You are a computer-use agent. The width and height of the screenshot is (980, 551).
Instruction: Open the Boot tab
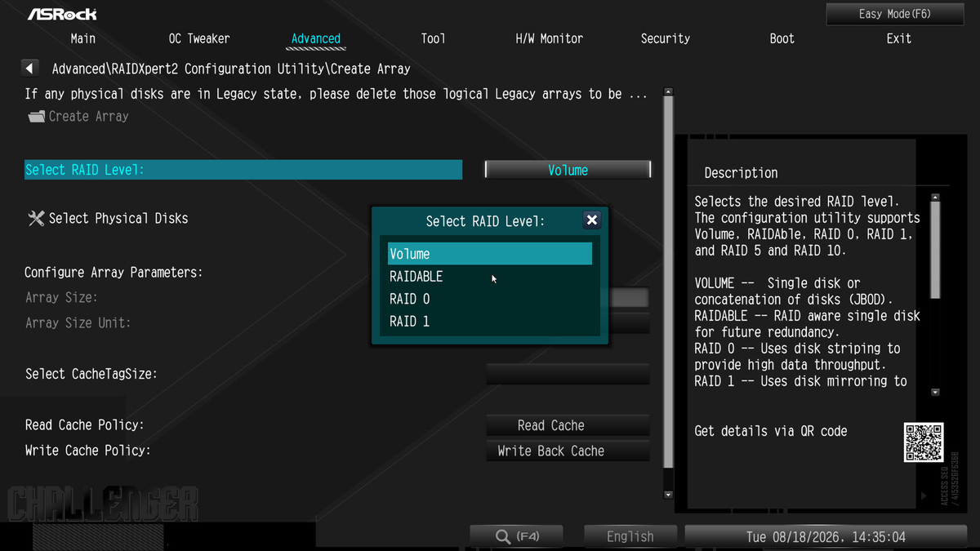[x=782, y=38]
